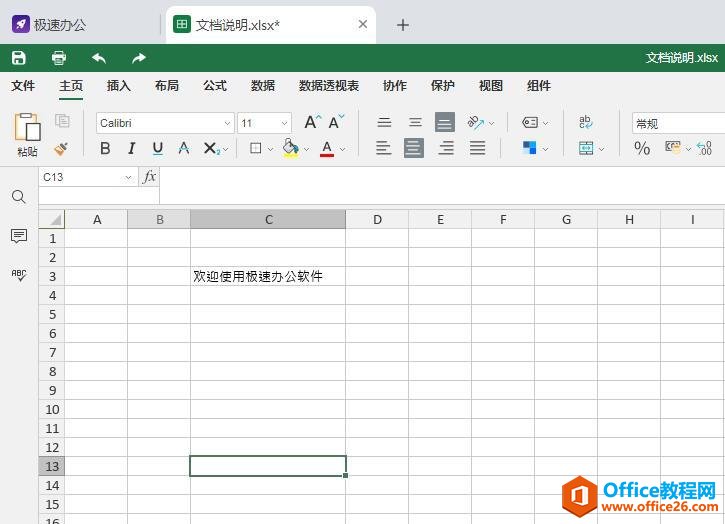The width and height of the screenshot is (725, 524).
Task: Switch to the 数据透视表 tab
Action: pos(329,86)
